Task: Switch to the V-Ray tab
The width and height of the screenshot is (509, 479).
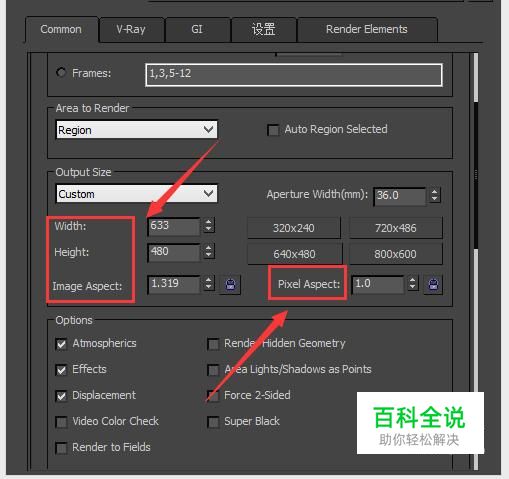Action: pyautogui.click(x=131, y=29)
